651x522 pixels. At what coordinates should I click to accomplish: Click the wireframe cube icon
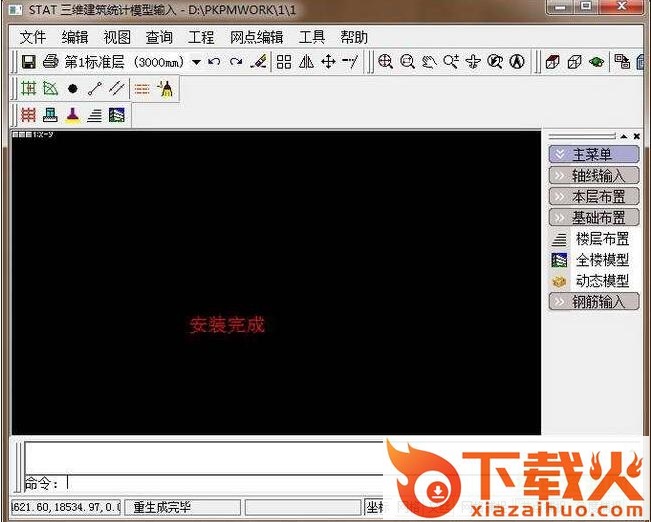(x=575, y=62)
